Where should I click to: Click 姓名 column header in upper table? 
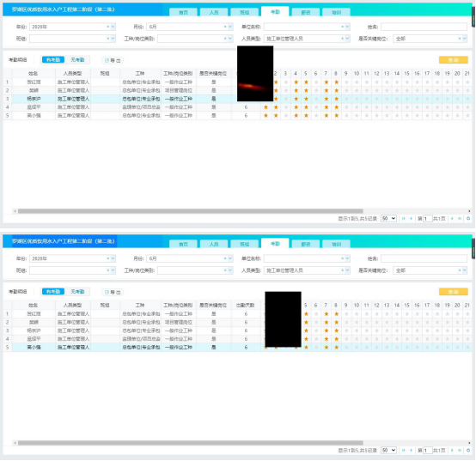tap(34, 73)
